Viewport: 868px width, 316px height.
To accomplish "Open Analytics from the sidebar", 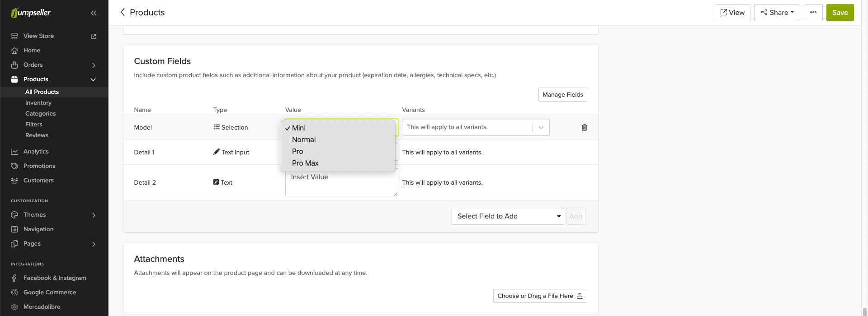I will (36, 152).
